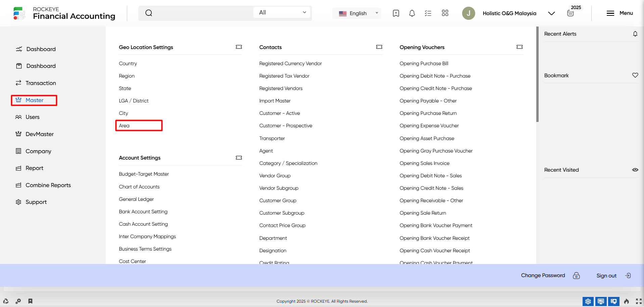Open the first Dashboard sidebar item
The height and width of the screenshot is (307, 644).
(x=35, y=49)
